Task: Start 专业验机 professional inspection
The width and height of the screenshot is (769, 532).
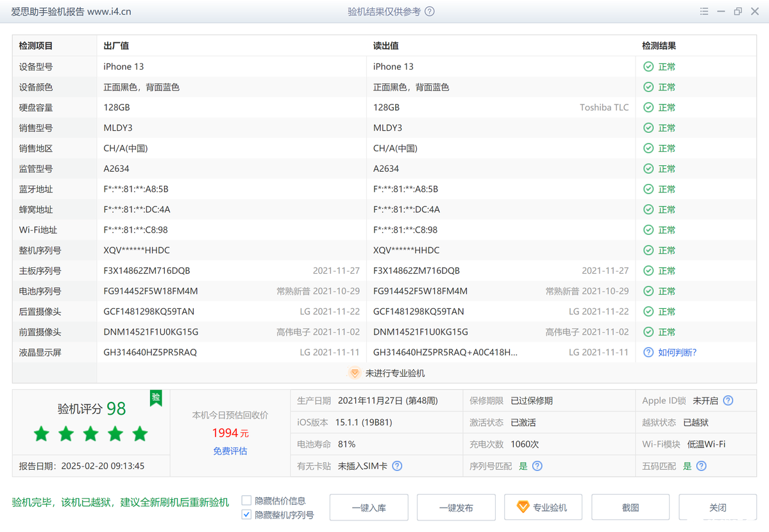Action: point(543,508)
